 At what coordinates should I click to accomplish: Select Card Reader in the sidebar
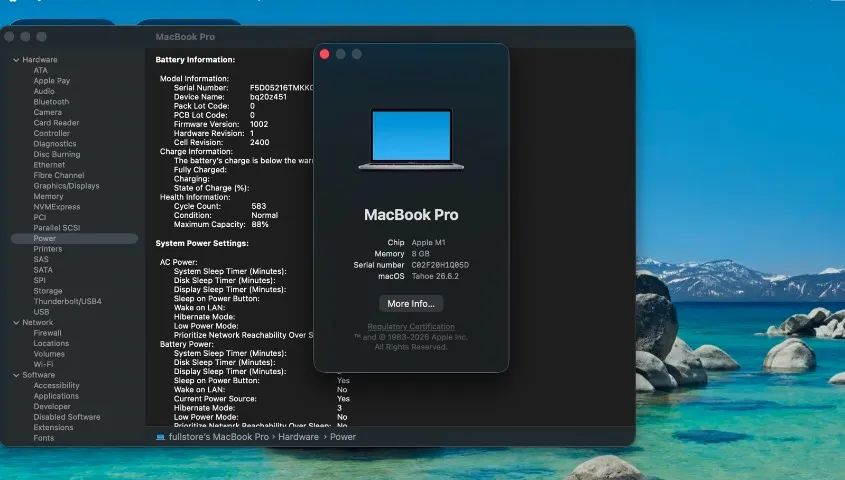(56, 123)
